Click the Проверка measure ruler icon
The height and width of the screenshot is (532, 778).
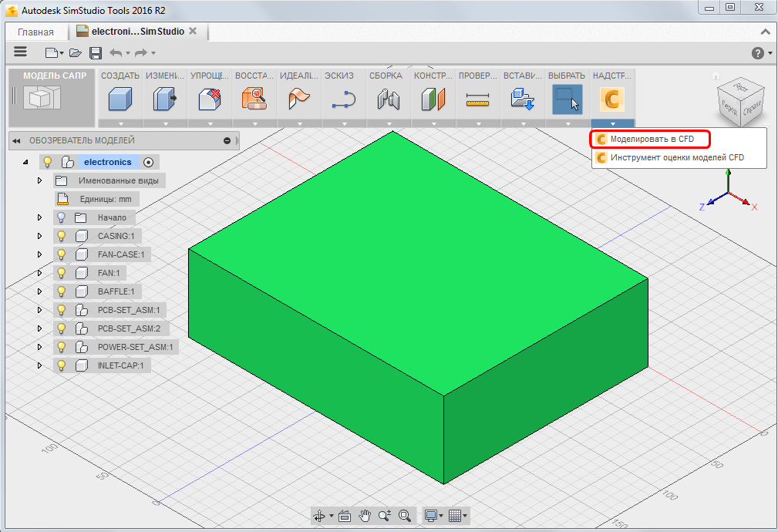pyautogui.click(x=478, y=99)
